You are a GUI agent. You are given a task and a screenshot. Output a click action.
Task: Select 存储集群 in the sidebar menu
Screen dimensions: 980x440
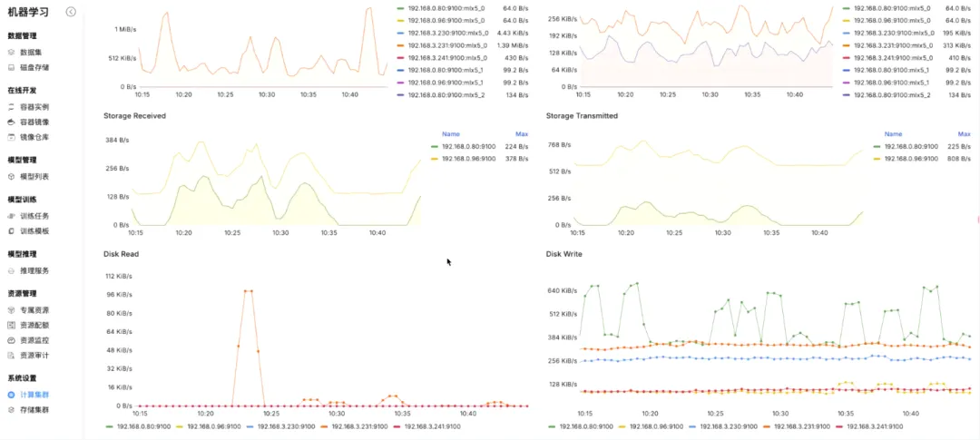click(x=34, y=410)
